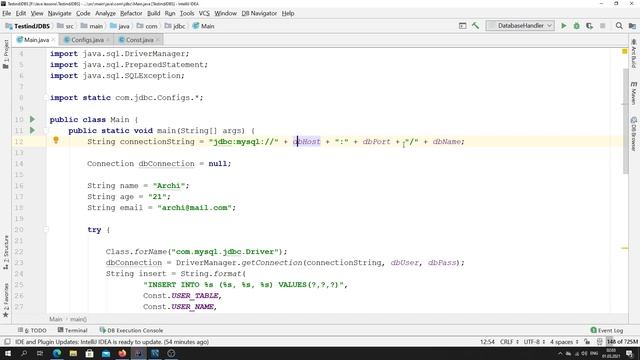Build project with the hammer icon

click(x=476, y=26)
